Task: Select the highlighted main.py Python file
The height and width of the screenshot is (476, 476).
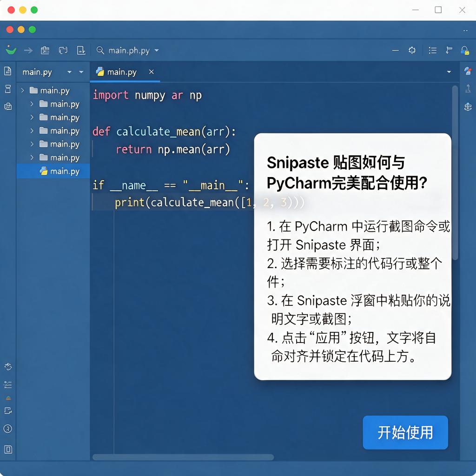Action: point(53,171)
